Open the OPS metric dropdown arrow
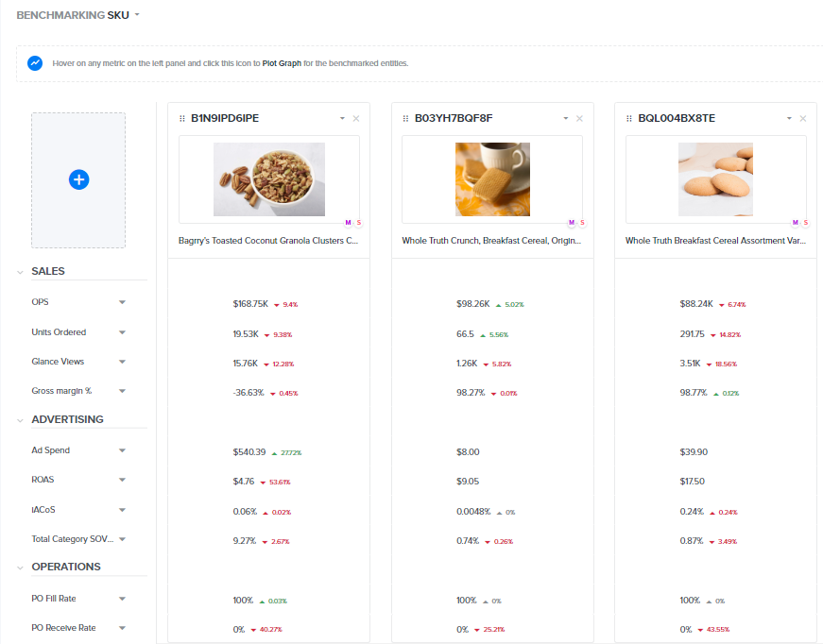 (x=122, y=302)
